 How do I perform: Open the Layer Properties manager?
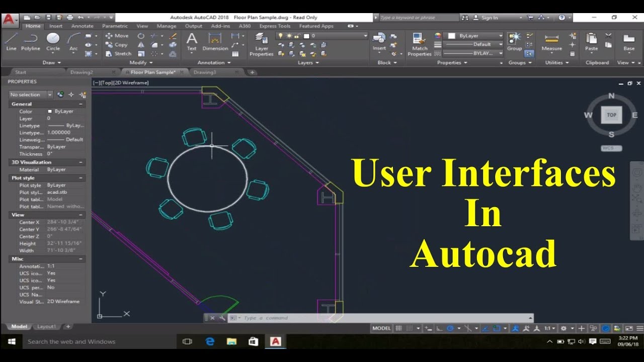click(x=261, y=44)
